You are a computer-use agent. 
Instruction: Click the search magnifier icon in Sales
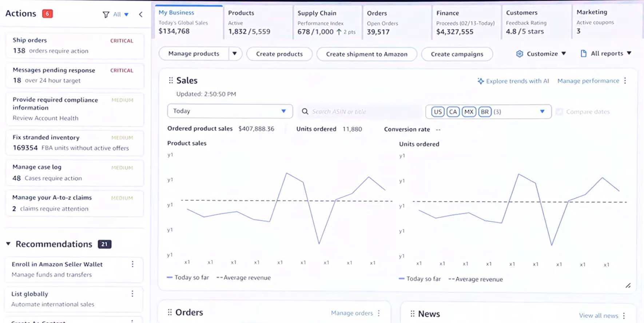coord(305,111)
